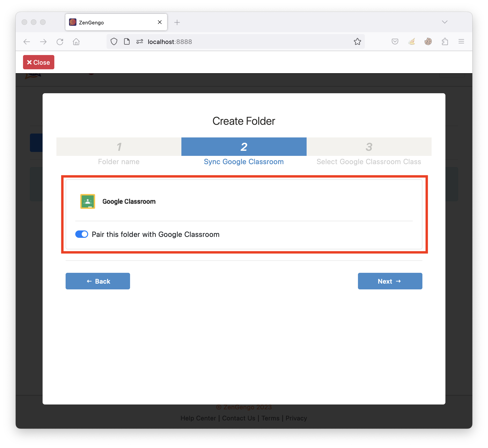Bookmark this page with star icon
Viewport: 488px width, 448px height.
click(357, 42)
